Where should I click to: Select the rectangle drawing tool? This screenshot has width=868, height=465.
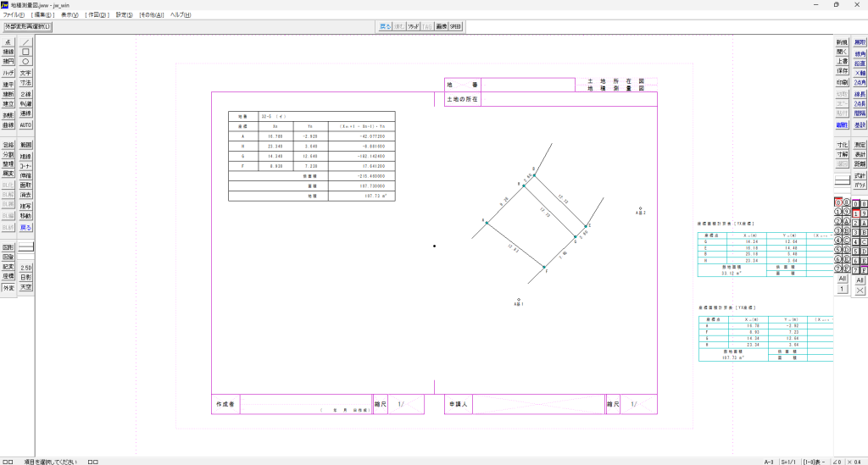point(25,52)
